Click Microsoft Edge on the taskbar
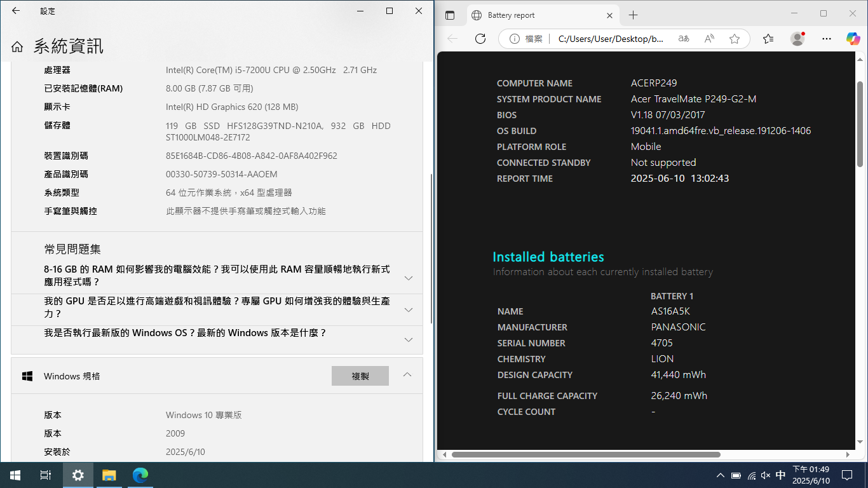868x488 pixels. point(140,475)
